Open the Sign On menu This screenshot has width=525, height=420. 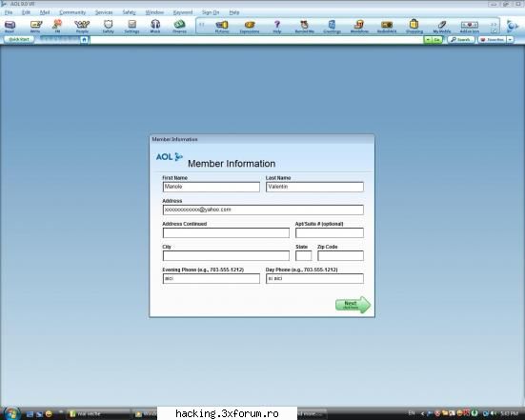[211, 12]
